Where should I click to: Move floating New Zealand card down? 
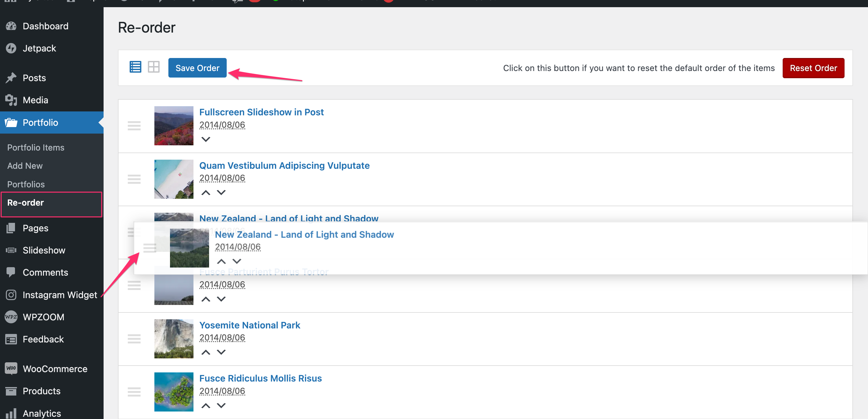click(237, 261)
